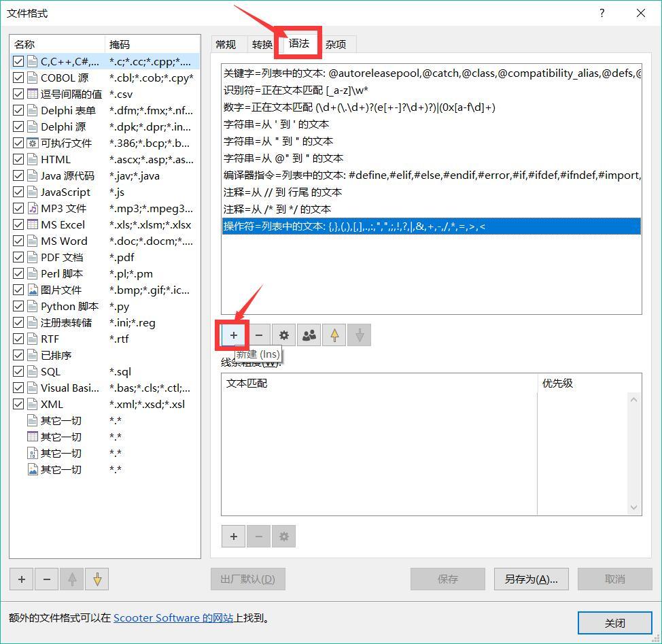Image resolution: width=662 pixels, height=644 pixels.
Task: Click the 另存为(A) button
Action: pos(531,579)
